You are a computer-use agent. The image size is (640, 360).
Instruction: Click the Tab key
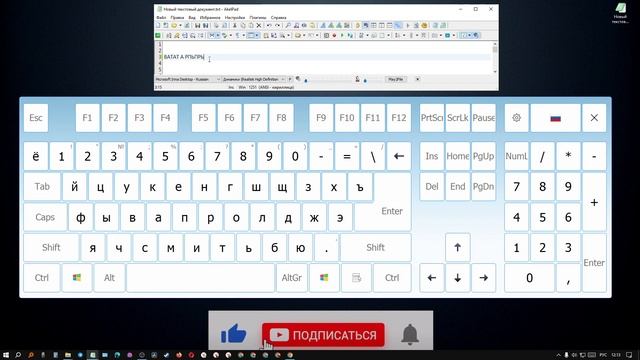click(42, 187)
